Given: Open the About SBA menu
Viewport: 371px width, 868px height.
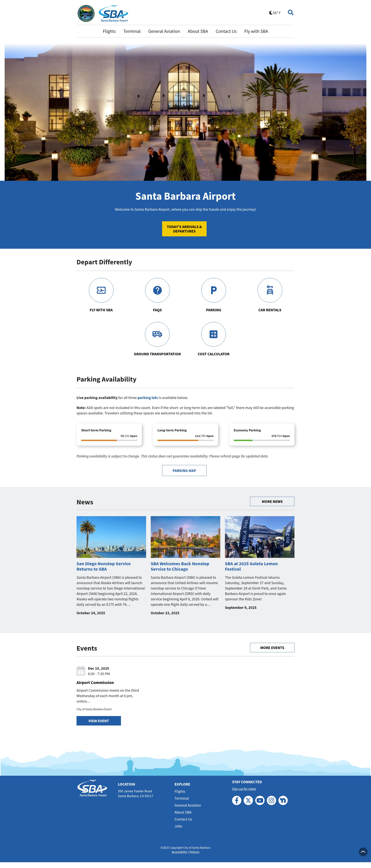Looking at the screenshot, I should click(198, 31).
